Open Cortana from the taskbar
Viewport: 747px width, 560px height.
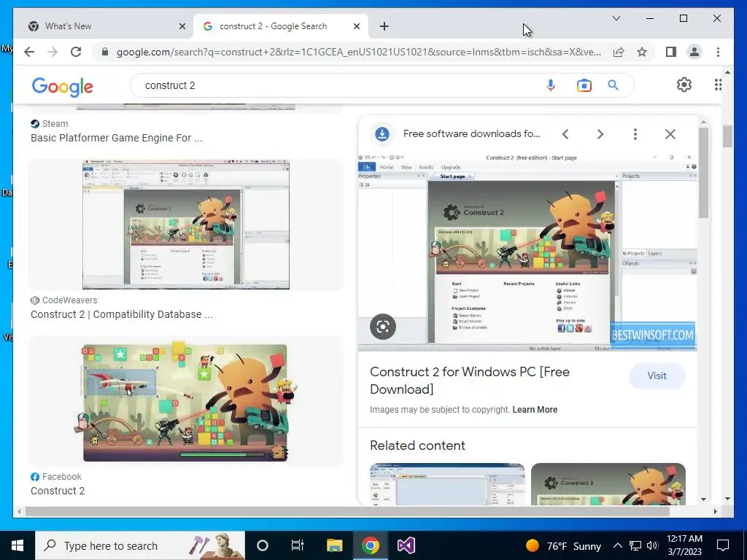[x=263, y=545]
